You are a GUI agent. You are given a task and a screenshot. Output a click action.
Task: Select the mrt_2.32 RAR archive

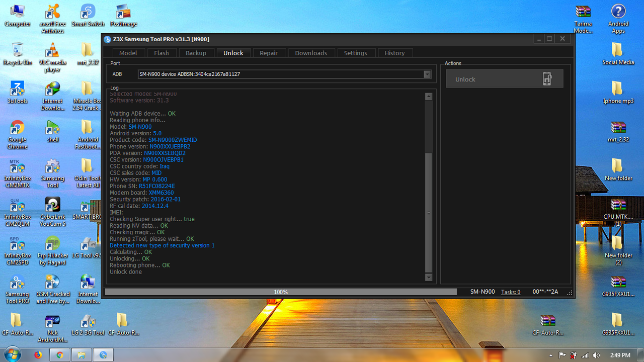click(x=618, y=131)
